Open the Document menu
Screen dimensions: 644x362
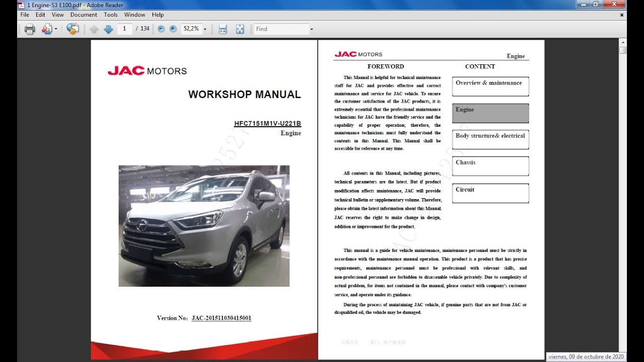[x=84, y=15]
